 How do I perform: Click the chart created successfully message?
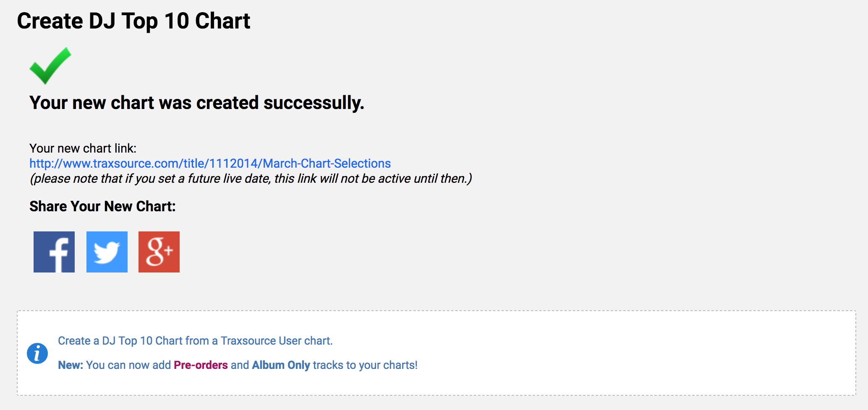(196, 103)
